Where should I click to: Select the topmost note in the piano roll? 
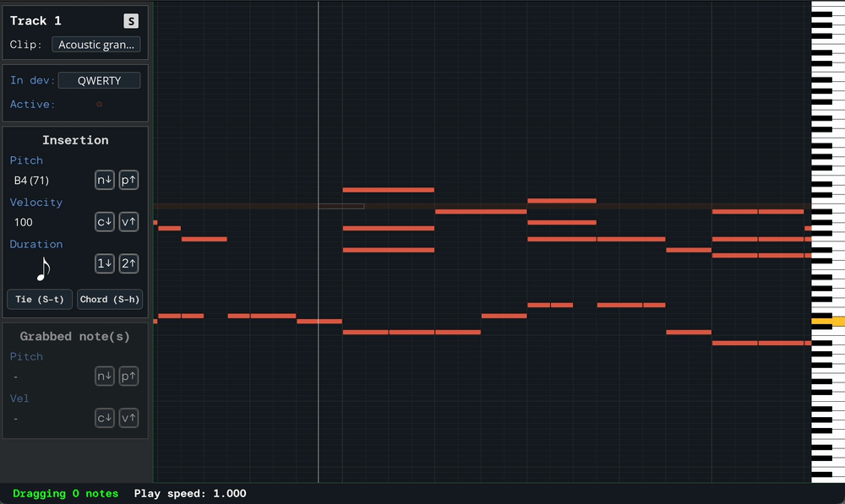tap(388, 190)
